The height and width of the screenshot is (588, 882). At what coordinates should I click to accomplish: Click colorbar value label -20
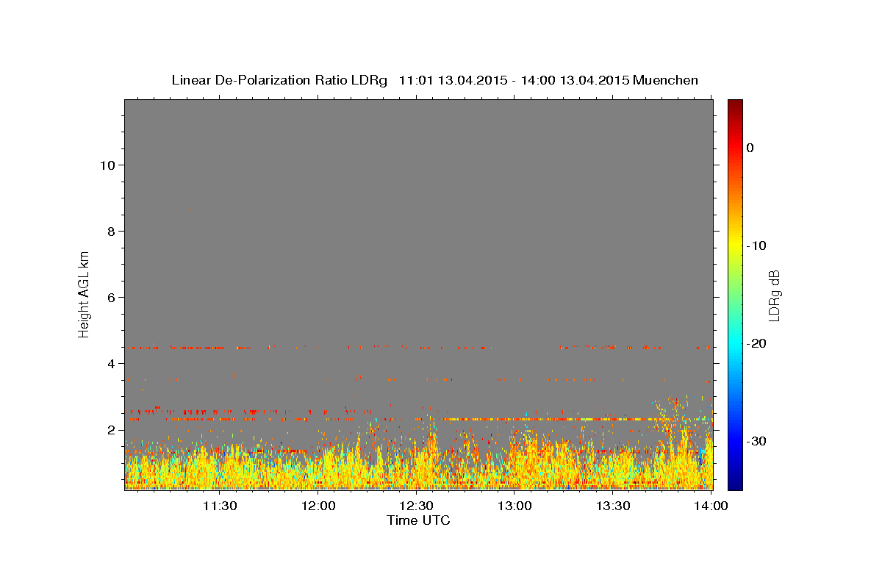(x=756, y=343)
